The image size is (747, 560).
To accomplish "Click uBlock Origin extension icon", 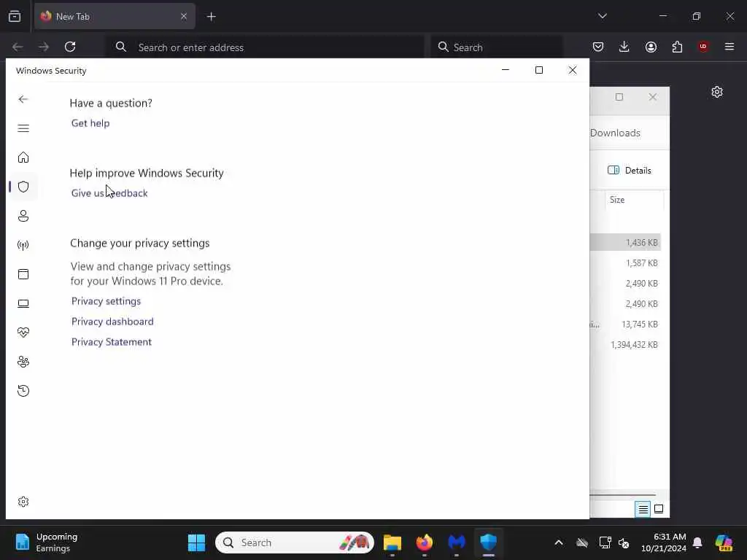I will [703, 47].
